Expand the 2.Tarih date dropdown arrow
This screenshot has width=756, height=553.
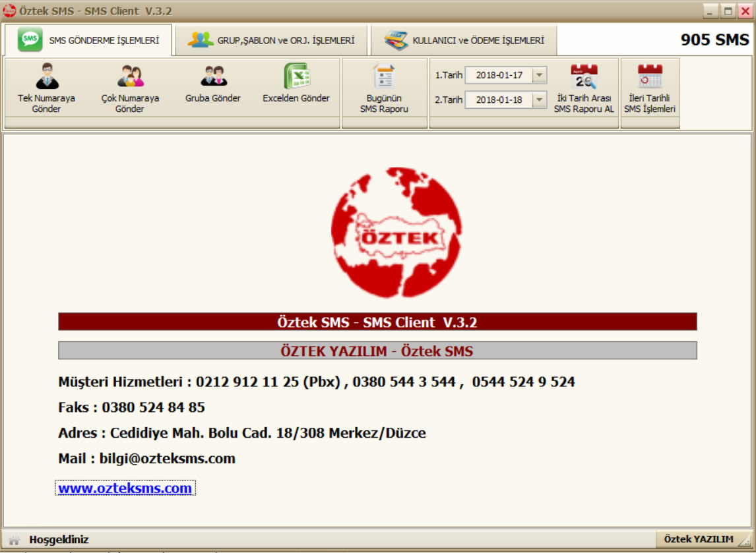[539, 100]
